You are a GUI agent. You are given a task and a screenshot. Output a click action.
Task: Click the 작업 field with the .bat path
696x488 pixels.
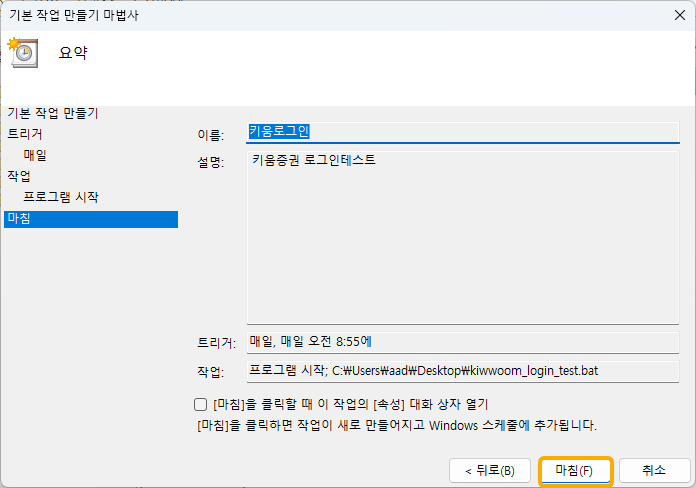462,371
